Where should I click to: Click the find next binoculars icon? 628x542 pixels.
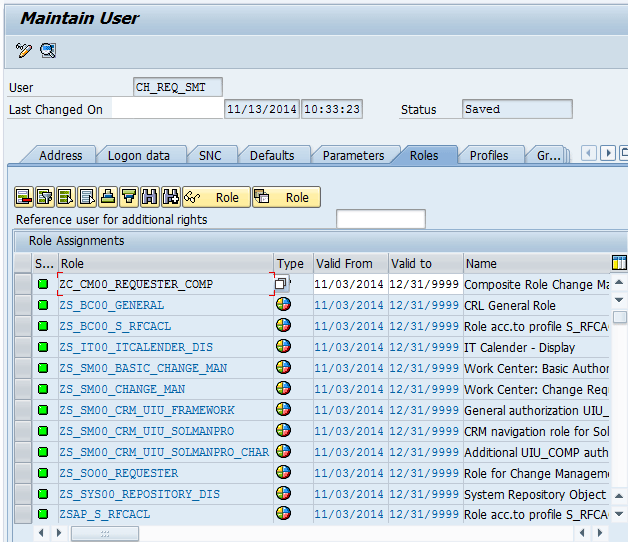coord(171,197)
